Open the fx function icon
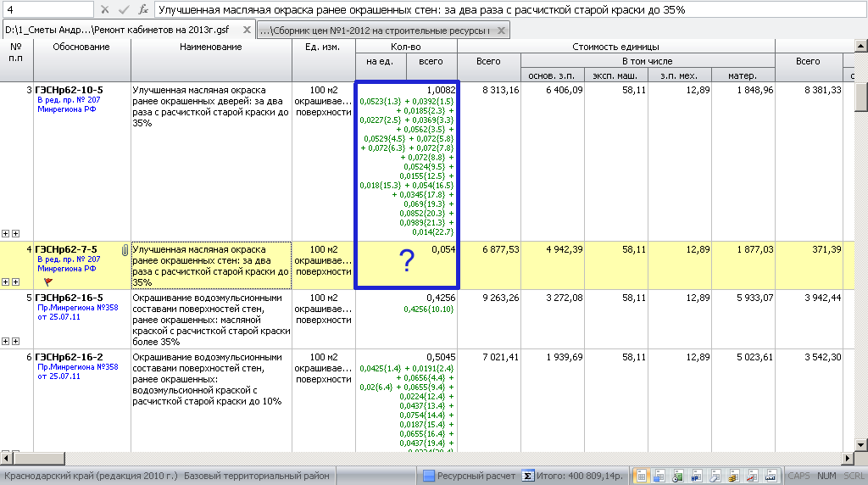The image size is (868, 485). [x=143, y=9]
